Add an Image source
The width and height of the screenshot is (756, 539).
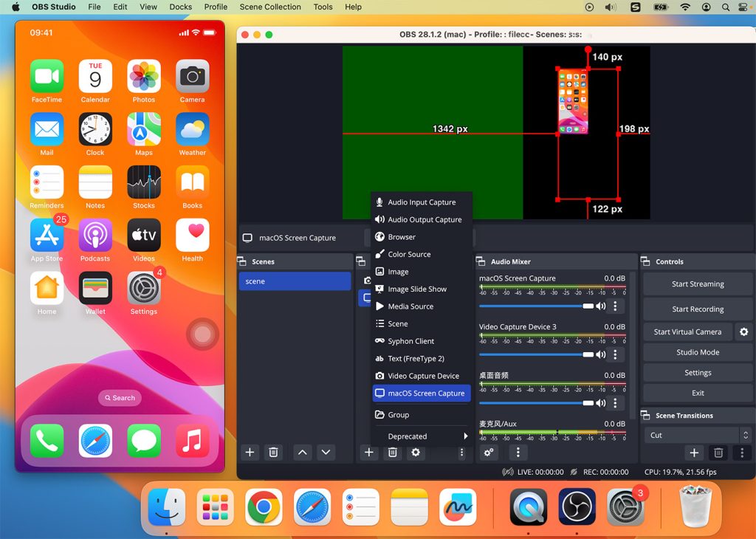click(422, 272)
